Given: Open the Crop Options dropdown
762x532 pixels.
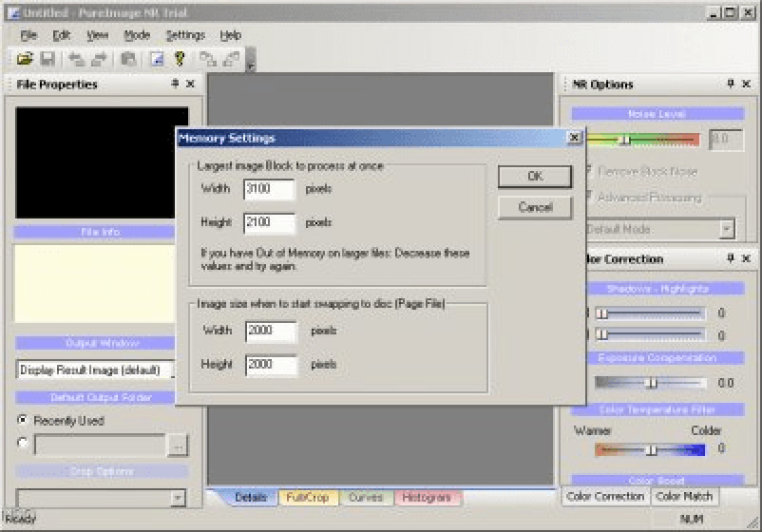Looking at the screenshot, I should [178, 498].
